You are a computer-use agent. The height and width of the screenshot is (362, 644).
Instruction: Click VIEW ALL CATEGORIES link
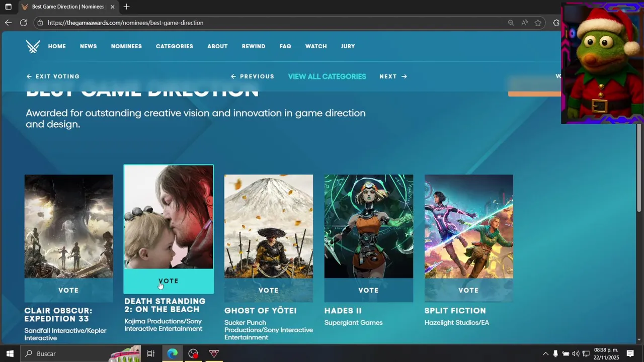(327, 76)
